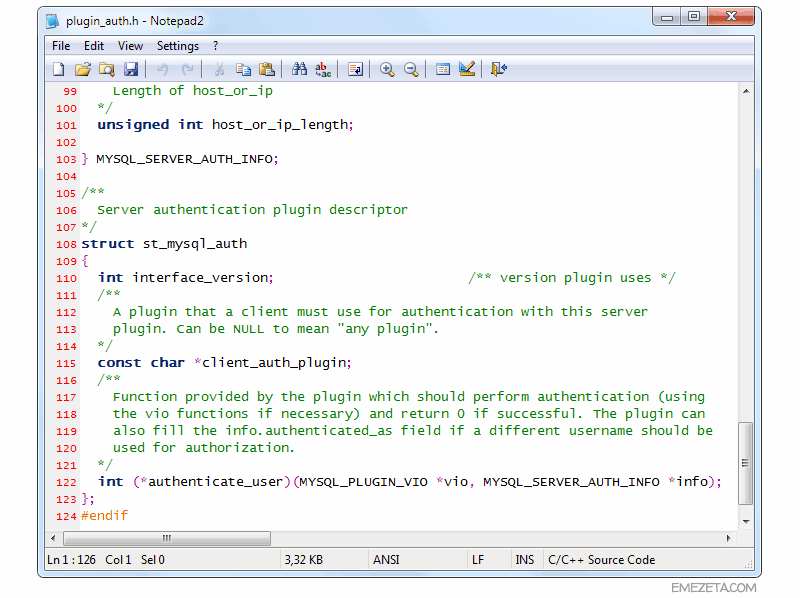Open the File menu

coord(61,46)
